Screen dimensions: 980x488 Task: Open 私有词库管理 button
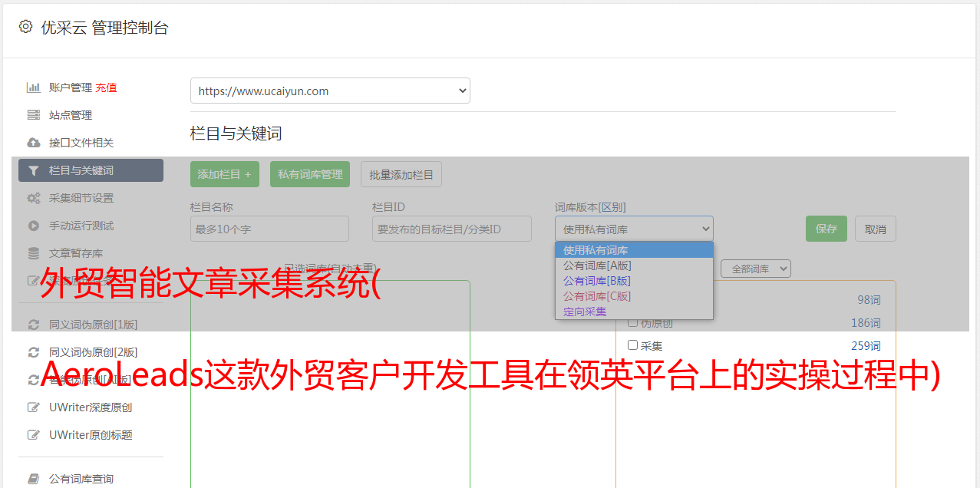(x=310, y=174)
